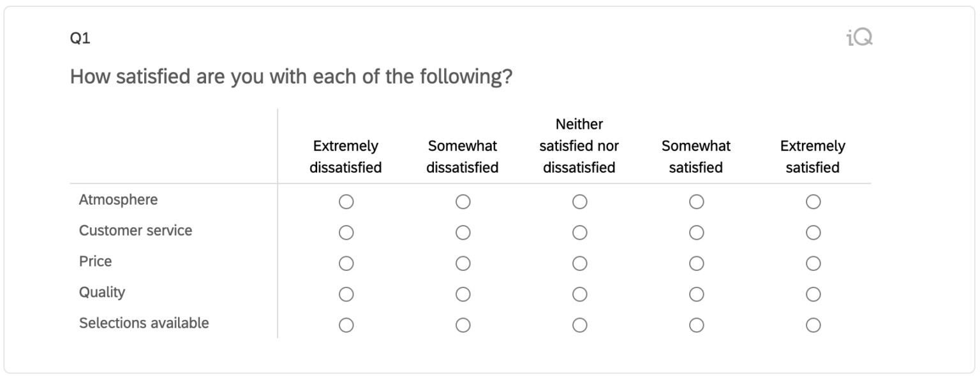Click the Selections available row label
980x376 pixels.
click(x=144, y=323)
